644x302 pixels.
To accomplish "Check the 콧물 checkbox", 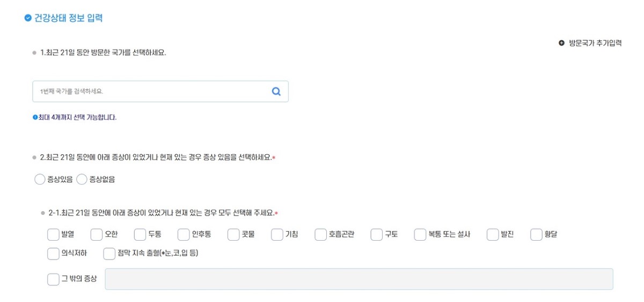I will 233,235.
